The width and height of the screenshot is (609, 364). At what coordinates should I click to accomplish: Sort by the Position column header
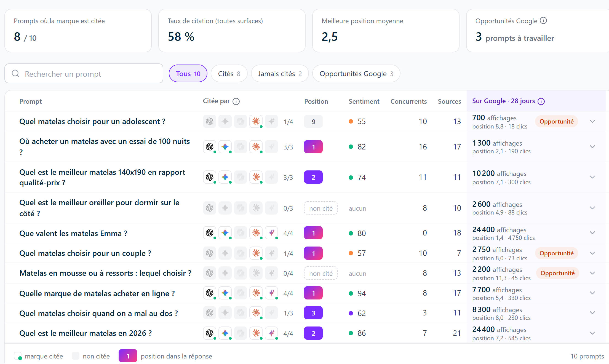click(316, 101)
